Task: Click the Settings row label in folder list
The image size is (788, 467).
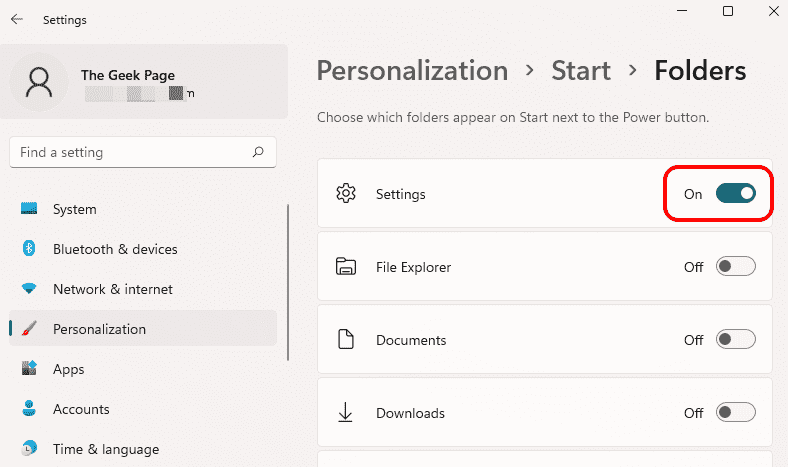Action: point(401,194)
